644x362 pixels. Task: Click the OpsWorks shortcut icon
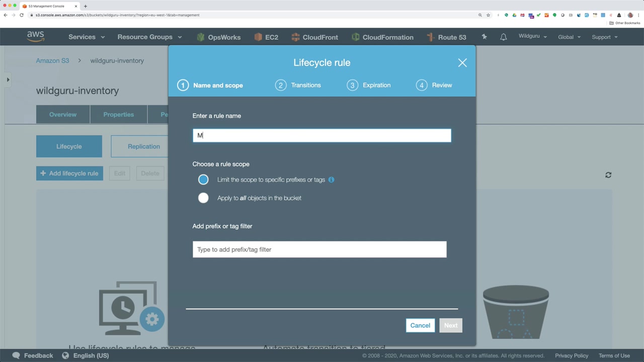point(201,37)
